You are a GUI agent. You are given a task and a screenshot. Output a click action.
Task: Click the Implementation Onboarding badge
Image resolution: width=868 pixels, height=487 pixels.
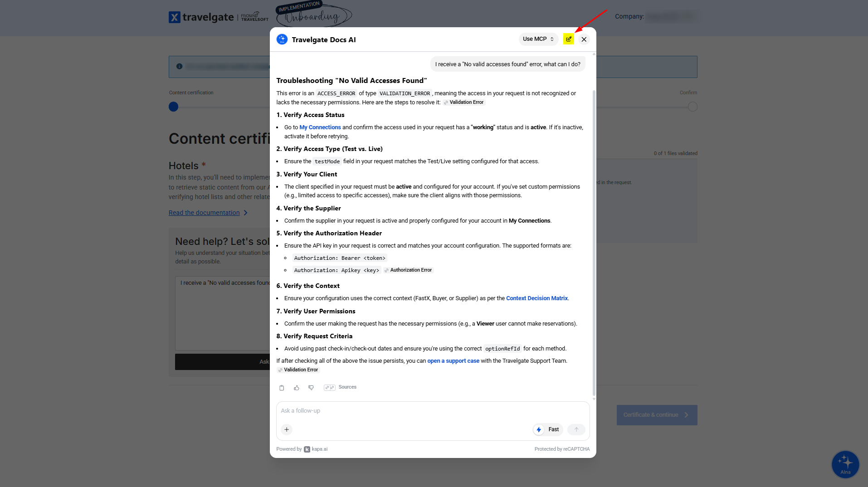[314, 14]
